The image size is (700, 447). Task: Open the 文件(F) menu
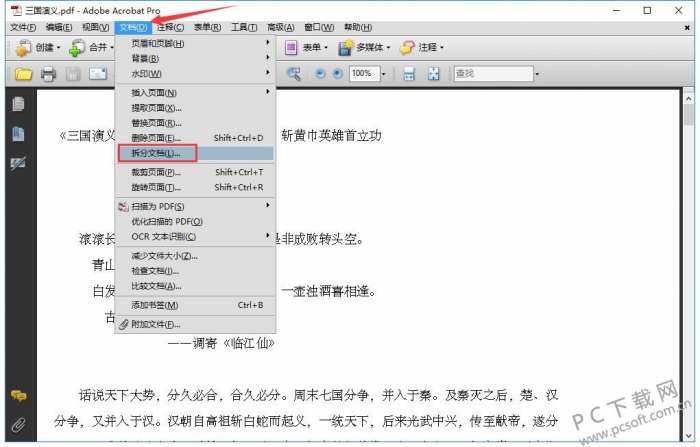23,27
